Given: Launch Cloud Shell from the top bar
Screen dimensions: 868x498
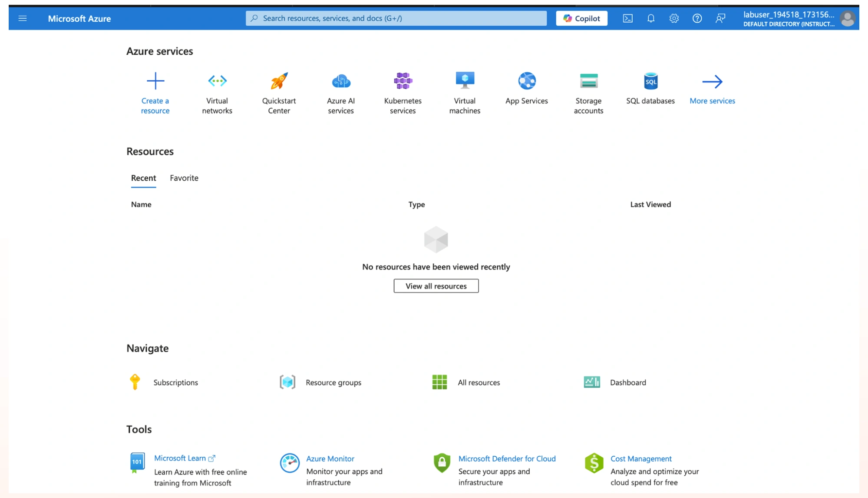Looking at the screenshot, I should 627,18.
